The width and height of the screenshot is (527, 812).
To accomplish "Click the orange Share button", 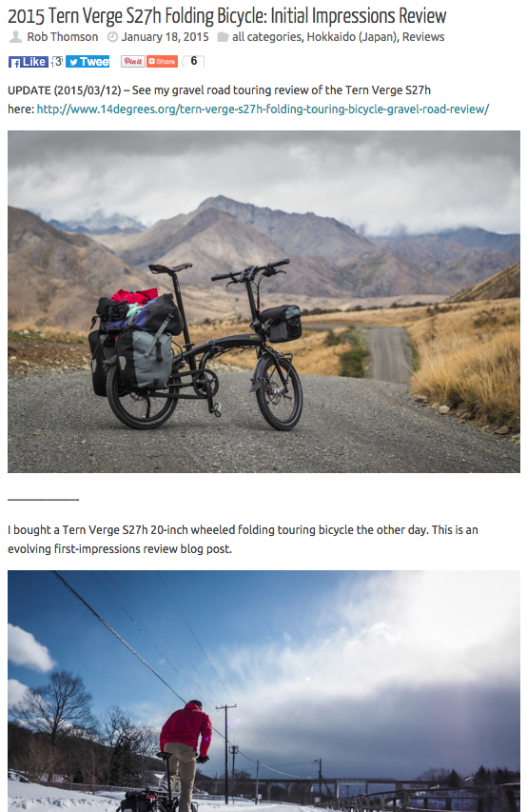I will click(x=162, y=61).
